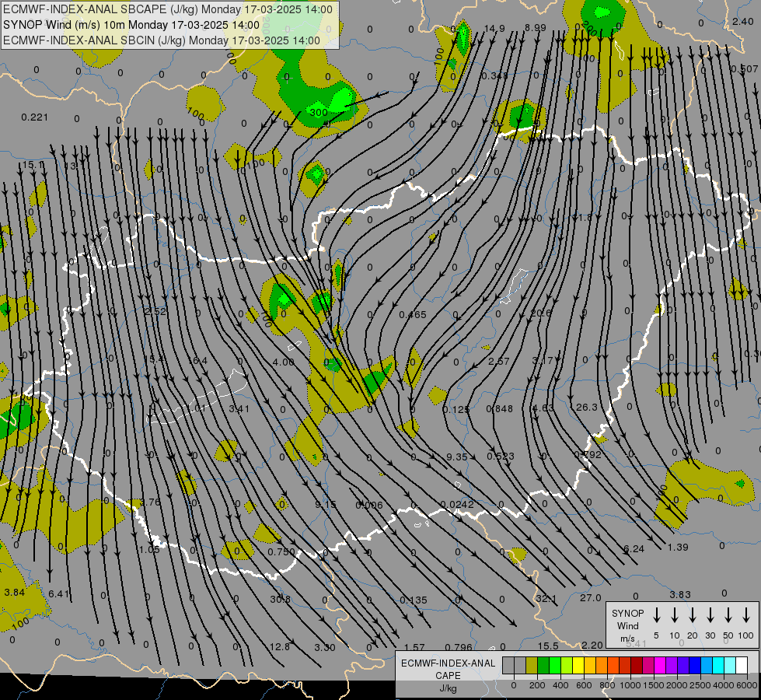Viewport: 761px width, 700px height.
Task: Click the 1.05 value on the map
Action: pyautogui.click(x=149, y=550)
